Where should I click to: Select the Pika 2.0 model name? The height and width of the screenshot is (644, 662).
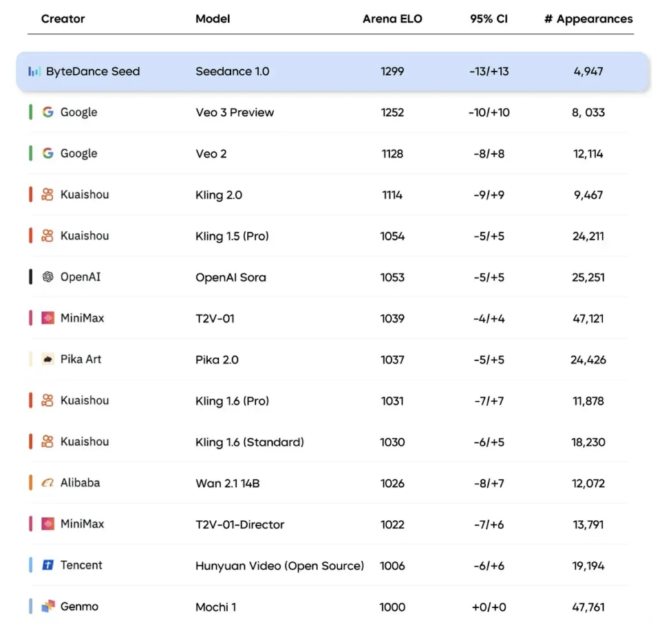pos(217,360)
